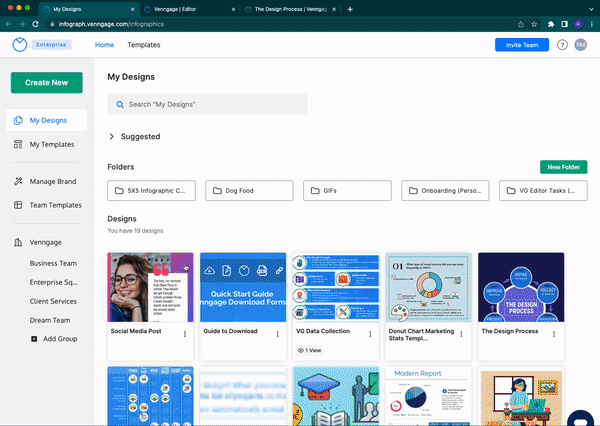Open the graduation cap design thumbnail
Screen dimensions: 600x426
point(336,396)
